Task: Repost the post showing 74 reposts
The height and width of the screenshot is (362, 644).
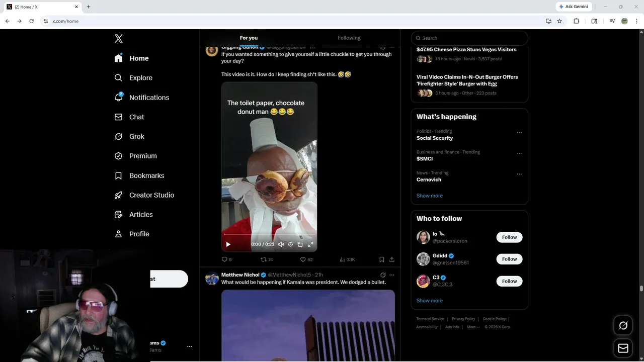Action: tap(267, 259)
